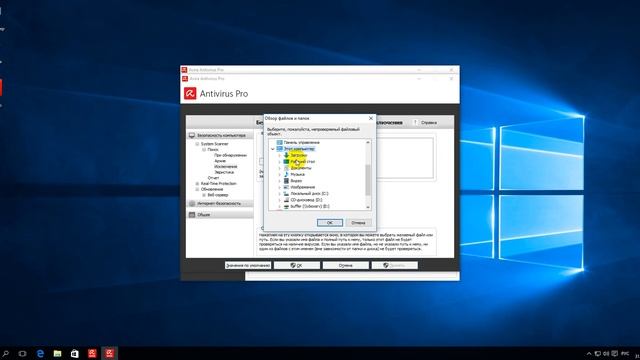
Task: Select the Видео folder label
Action: tap(296, 180)
